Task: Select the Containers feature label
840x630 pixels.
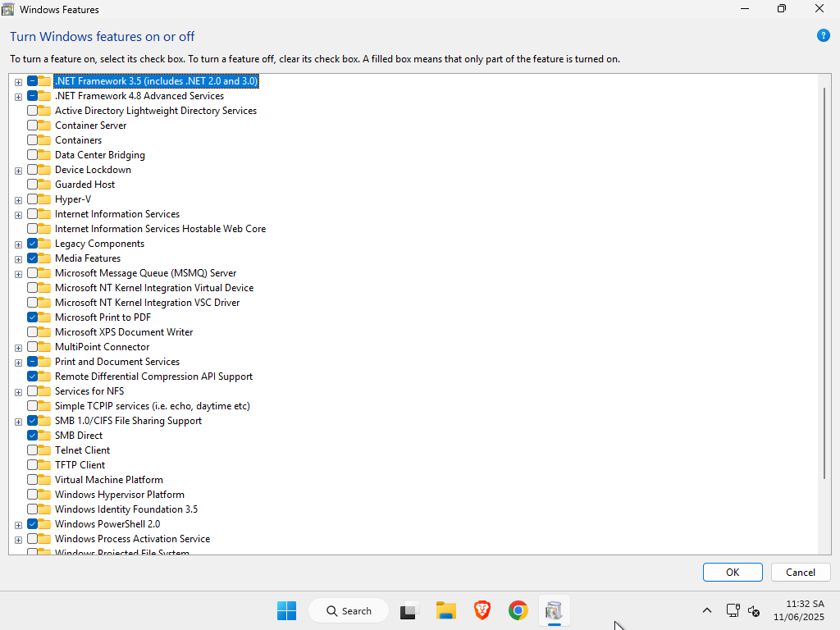Action: (x=78, y=140)
